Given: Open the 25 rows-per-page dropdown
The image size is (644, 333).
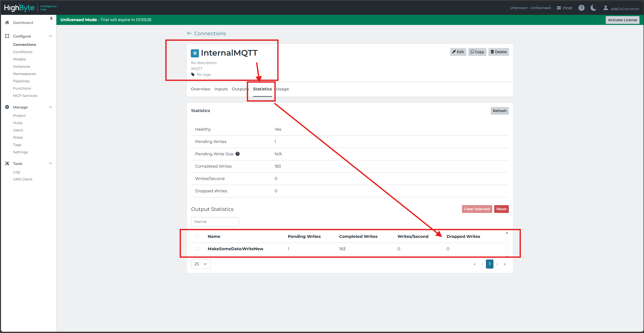Looking at the screenshot, I should [201, 264].
